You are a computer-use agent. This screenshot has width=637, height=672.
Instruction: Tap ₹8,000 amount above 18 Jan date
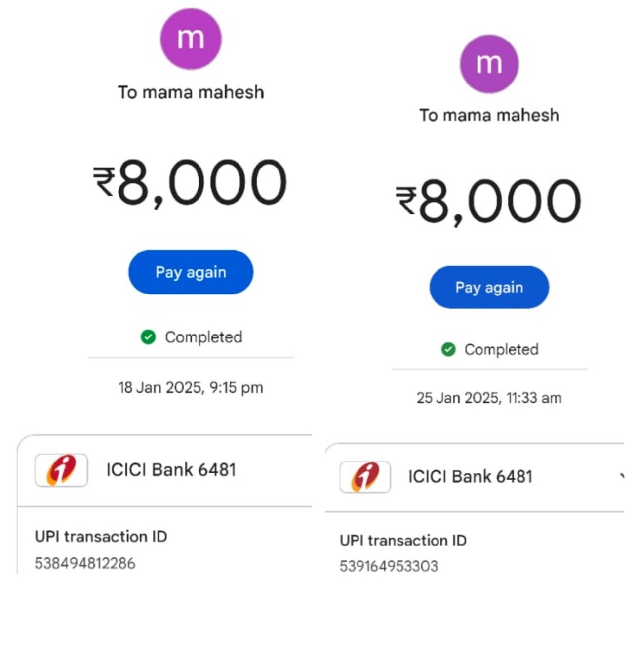(x=190, y=182)
